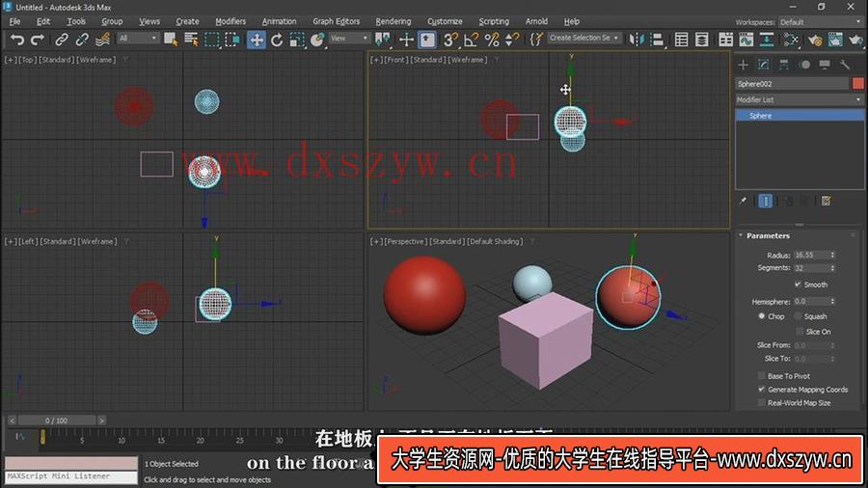Select the Squash radio button

click(x=798, y=316)
